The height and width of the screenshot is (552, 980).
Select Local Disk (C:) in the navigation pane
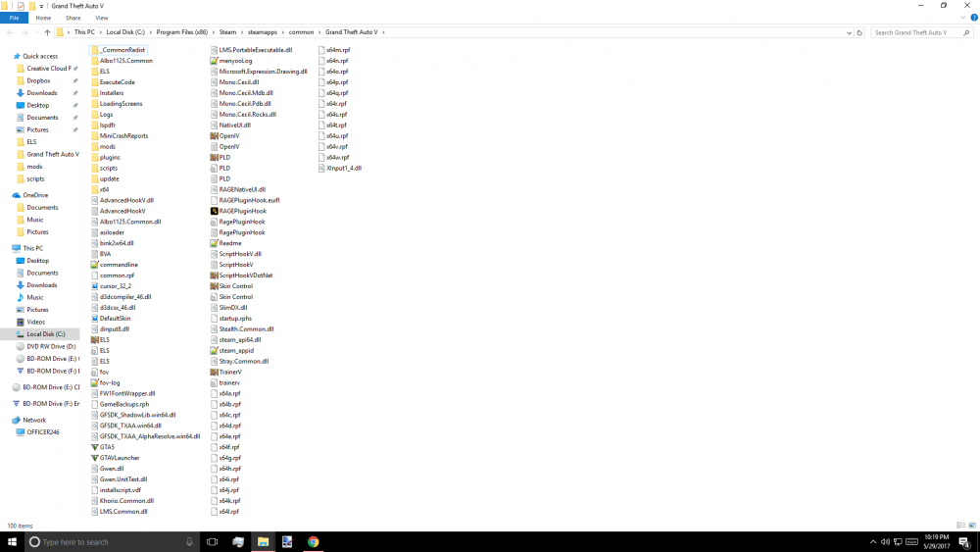(x=45, y=334)
